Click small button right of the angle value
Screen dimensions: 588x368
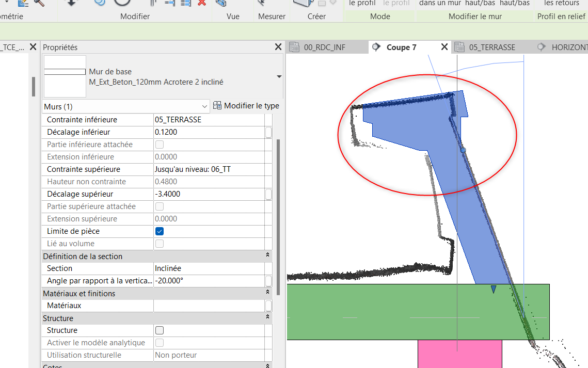(268, 281)
